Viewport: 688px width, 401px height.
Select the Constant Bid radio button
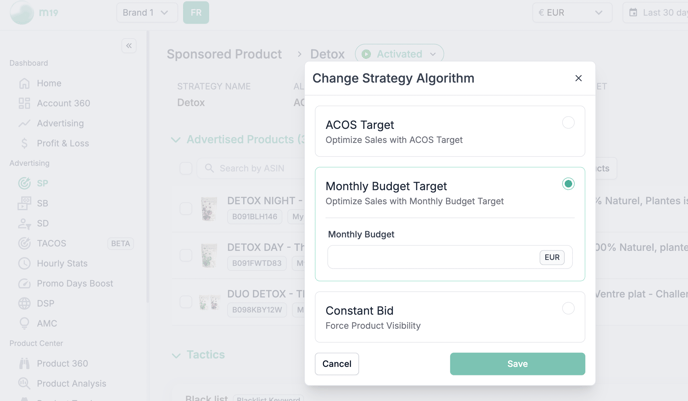[x=568, y=308]
